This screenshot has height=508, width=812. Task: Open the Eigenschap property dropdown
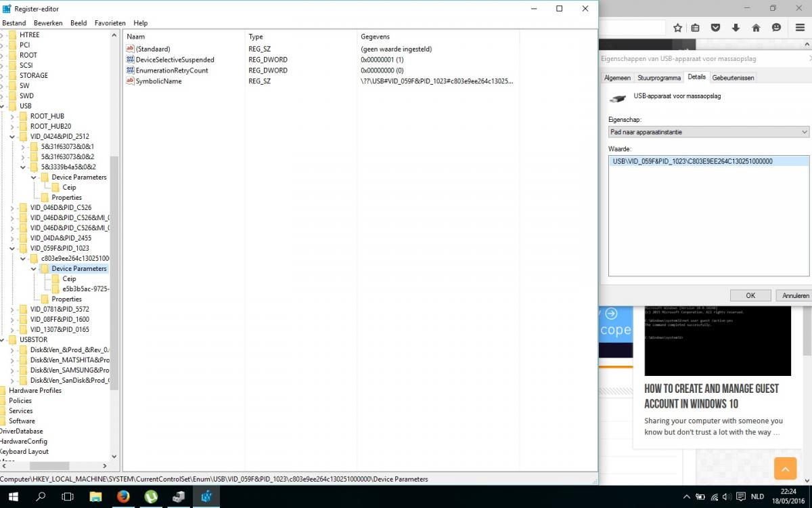(x=708, y=132)
